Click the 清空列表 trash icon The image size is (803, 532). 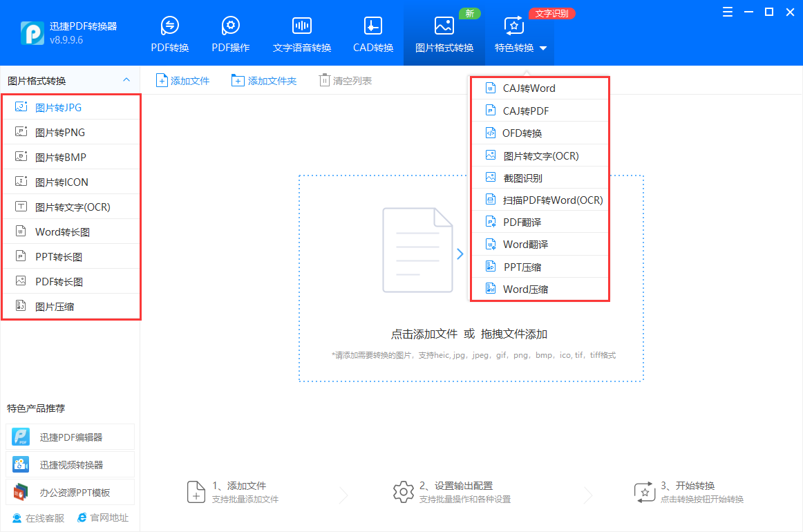[325, 79]
